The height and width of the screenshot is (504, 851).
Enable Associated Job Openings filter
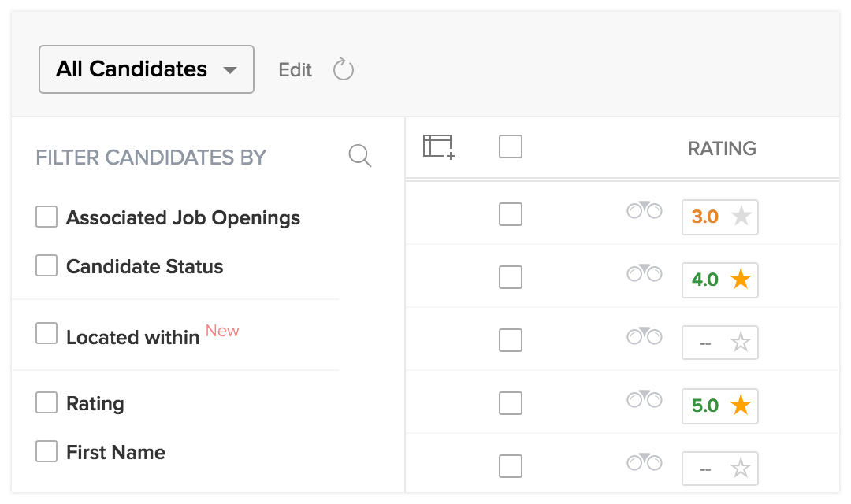(x=46, y=217)
